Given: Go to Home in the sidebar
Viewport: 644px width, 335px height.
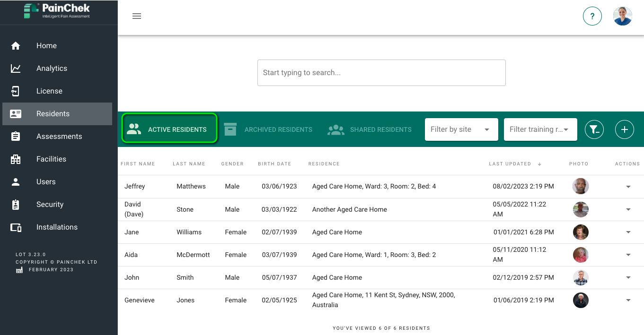Looking at the screenshot, I should point(57,46).
